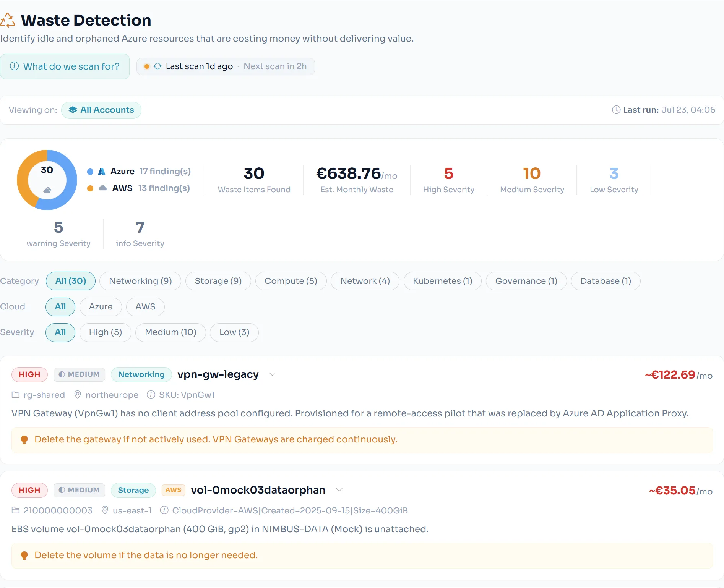Click the blue Azure legend dot

pos(90,172)
